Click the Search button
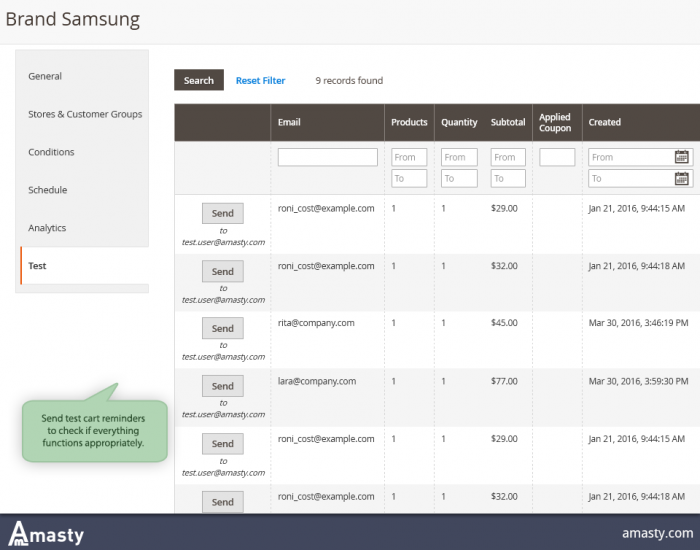The height and width of the screenshot is (550, 700). click(x=199, y=80)
